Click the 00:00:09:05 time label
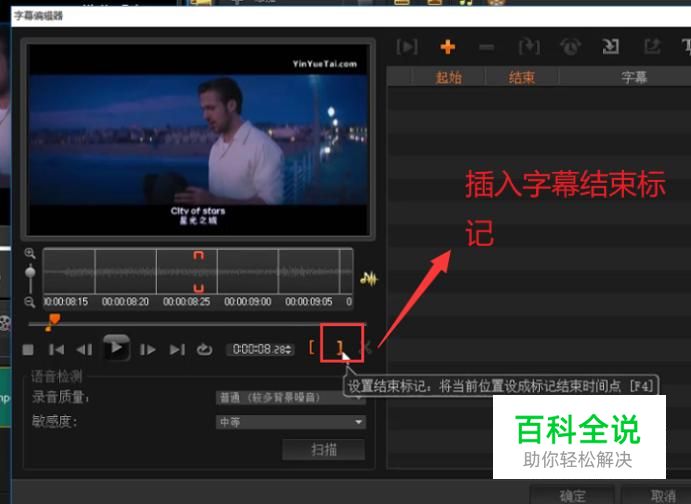The height and width of the screenshot is (504, 691). 308,302
